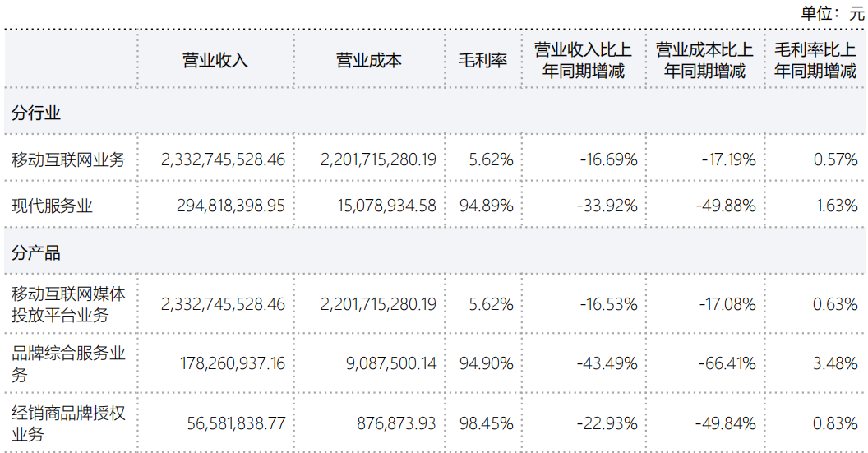Click the 移动互联网媒体投放平台业务 row label

[x=69, y=303]
